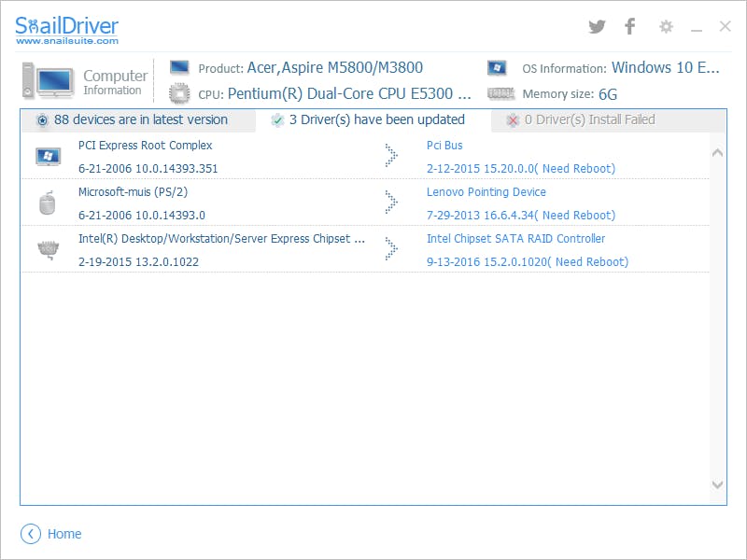Screen dimensions: 747x560
Task: Open the Twitter share icon
Action: [x=597, y=26]
